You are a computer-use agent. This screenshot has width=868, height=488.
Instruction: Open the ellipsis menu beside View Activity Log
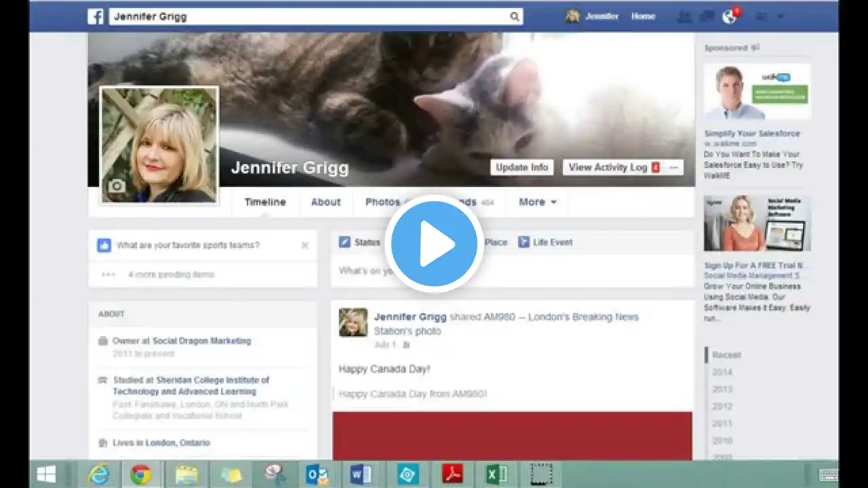(x=673, y=167)
